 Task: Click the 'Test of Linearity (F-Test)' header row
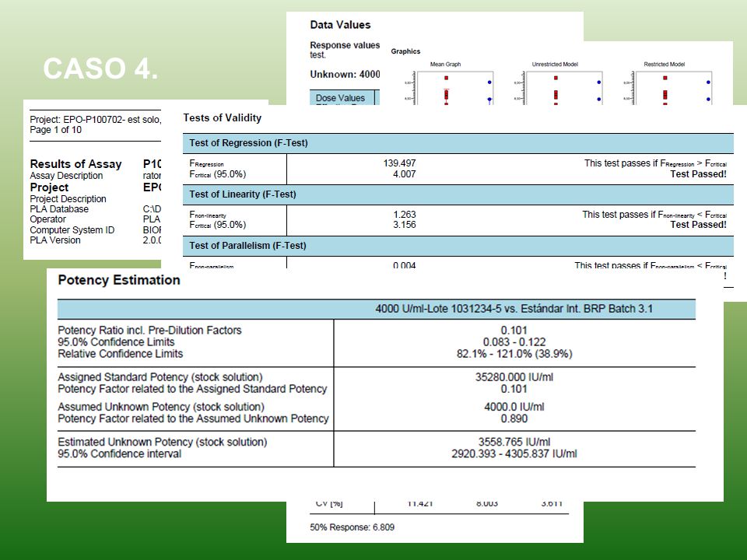(458, 194)
